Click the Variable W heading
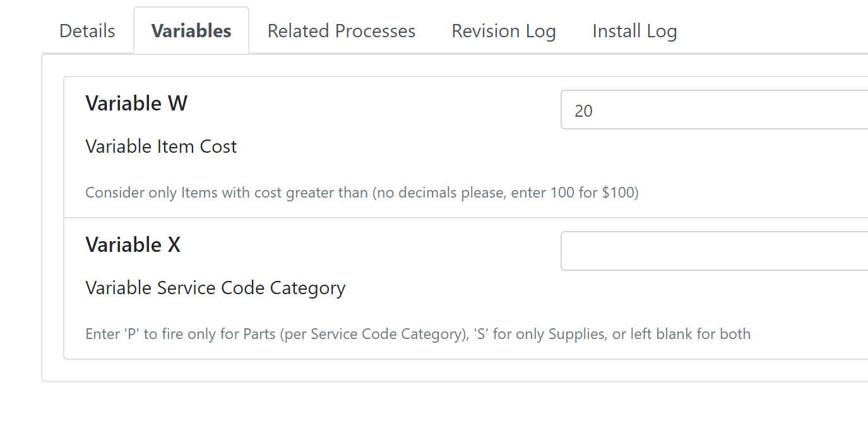Screen dimensions: 868x440 (136, 103)
